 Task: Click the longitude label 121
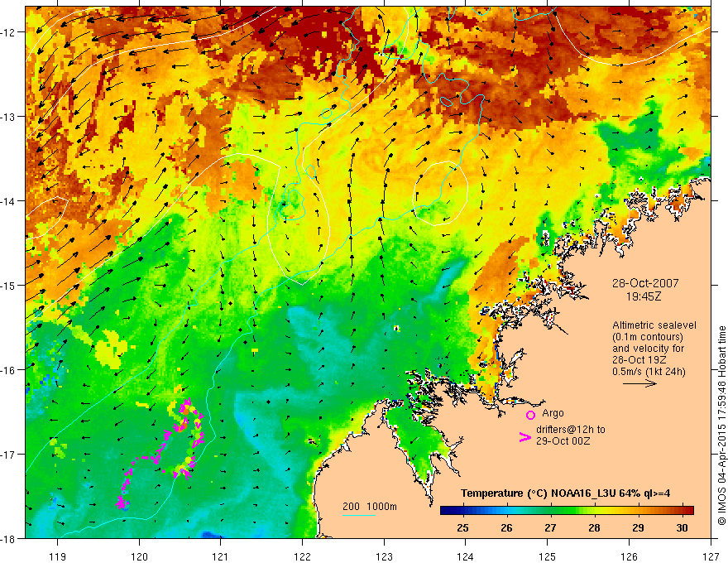(221, 556)
